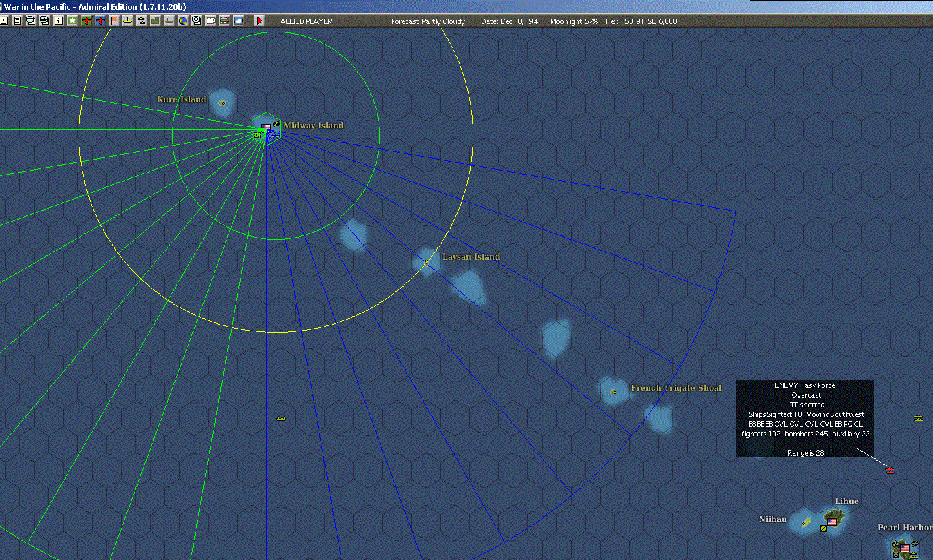Click the Forecast: Partly Cloudy text

coord(428,21)
